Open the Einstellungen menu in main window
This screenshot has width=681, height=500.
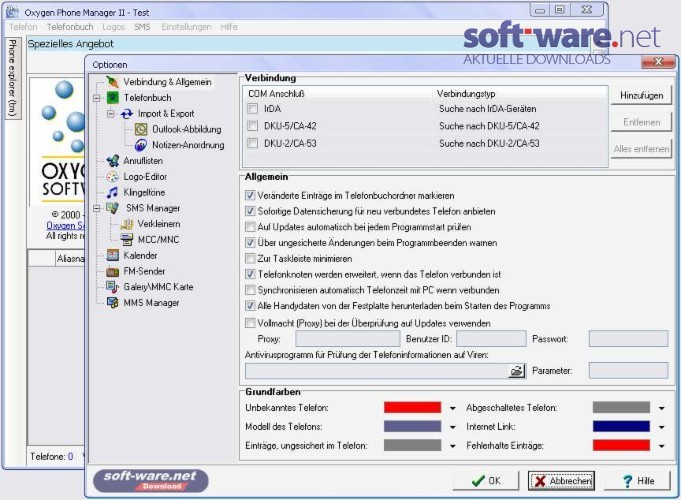(x=186, y=27)
